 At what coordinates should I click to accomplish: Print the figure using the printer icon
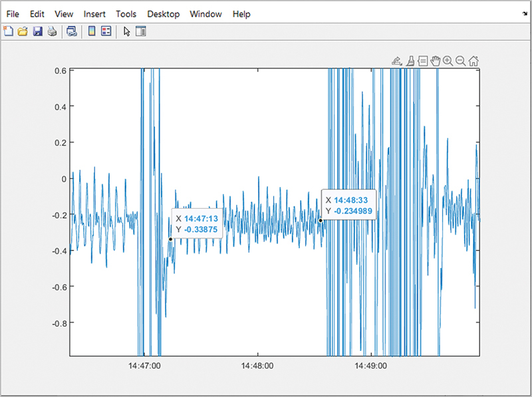(52, 31)
